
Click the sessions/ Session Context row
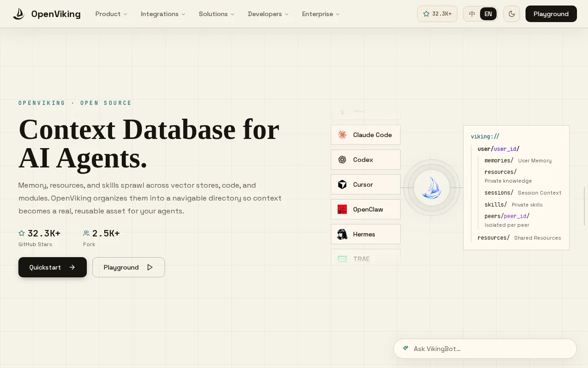[523, 193]
